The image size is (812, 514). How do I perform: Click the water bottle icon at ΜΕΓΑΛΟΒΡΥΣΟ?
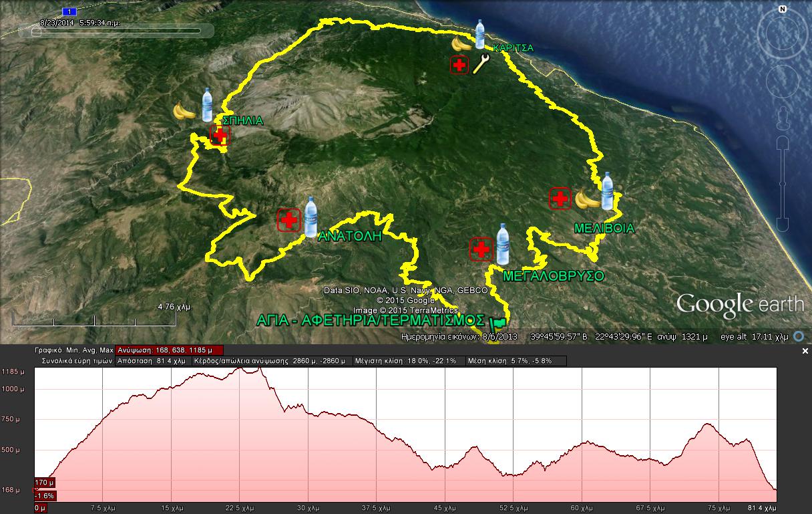point(503,243)
